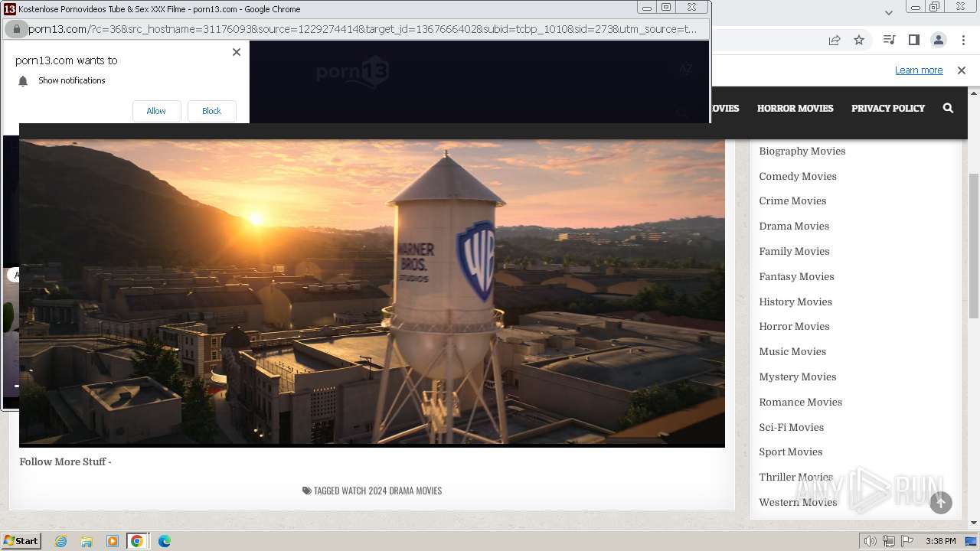
Task: Click the search magnifier icon in site nav
Action: point(948,108)
